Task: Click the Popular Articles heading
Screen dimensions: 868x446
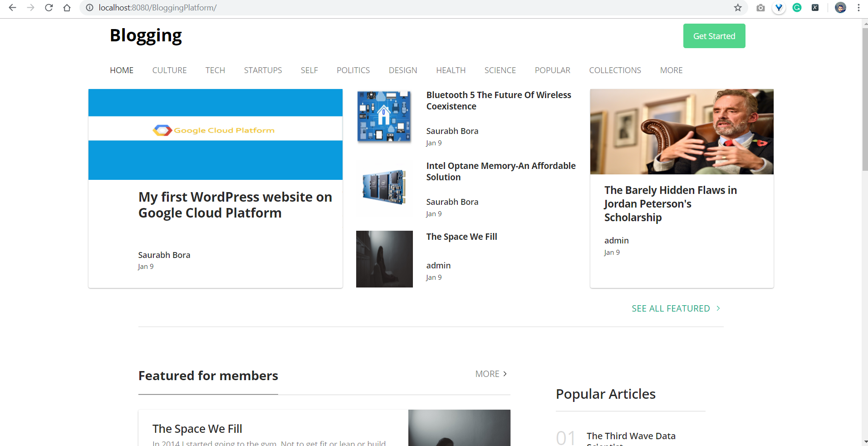Action: click(606, 394)
